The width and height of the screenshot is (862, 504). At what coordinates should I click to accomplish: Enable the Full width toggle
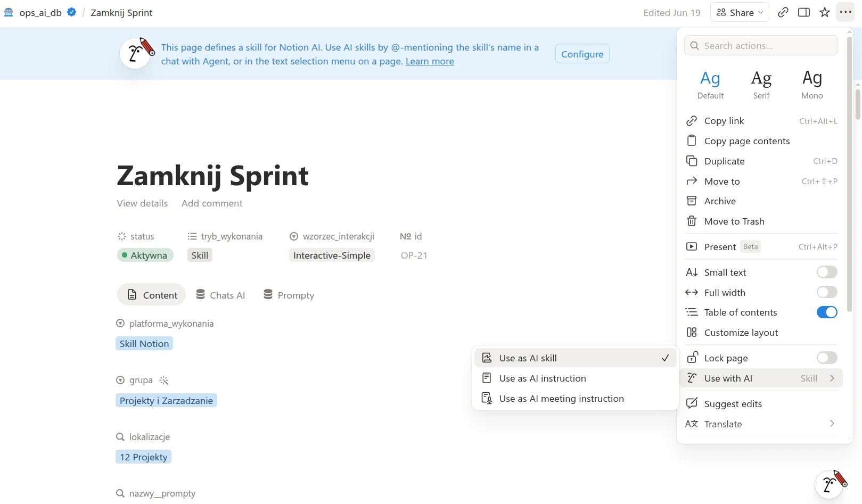pos(827,293)
